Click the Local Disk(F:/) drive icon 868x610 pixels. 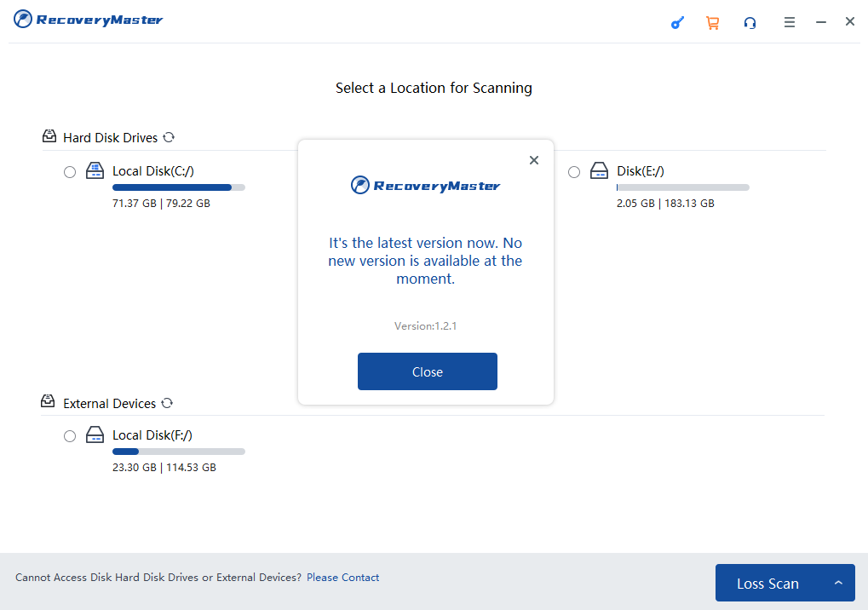point(95,434)
